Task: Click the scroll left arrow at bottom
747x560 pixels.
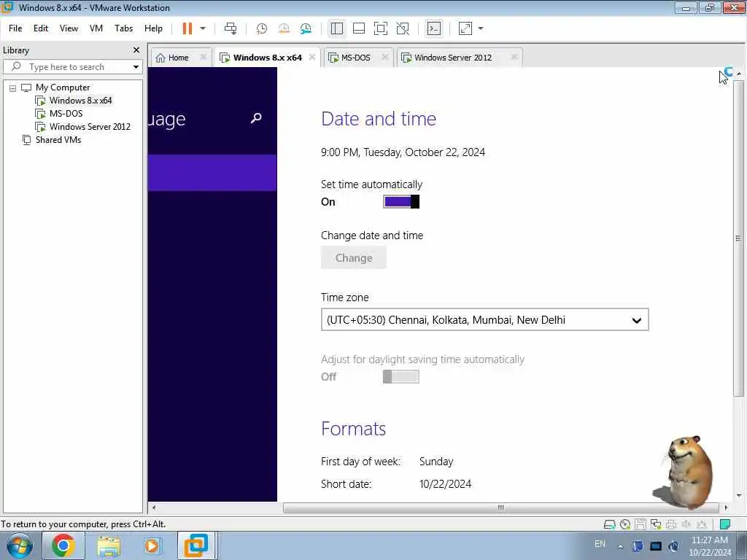Action: click(153, 507)
